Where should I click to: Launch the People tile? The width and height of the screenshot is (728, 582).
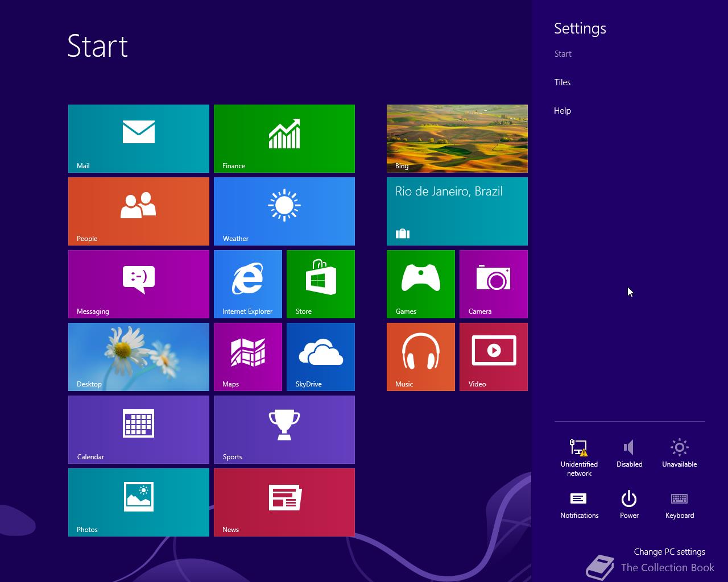coord(139,211)
